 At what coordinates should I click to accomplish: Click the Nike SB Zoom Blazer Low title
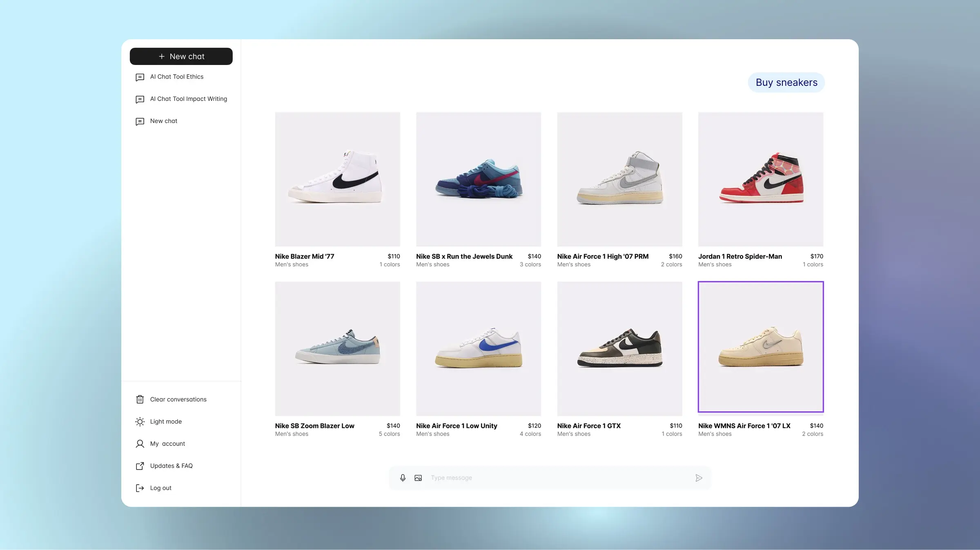tap(315, 426)
